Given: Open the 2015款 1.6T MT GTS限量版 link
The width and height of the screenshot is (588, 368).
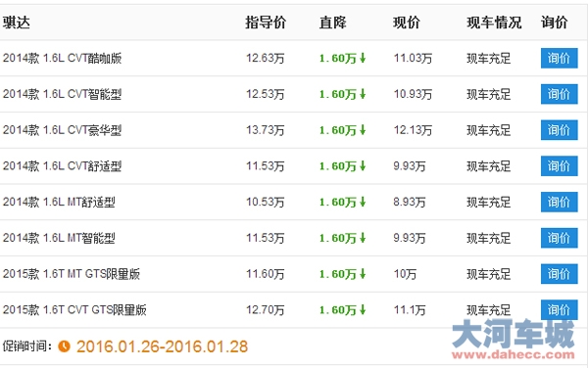Looking at the screenshot, I should [x=72, y=274].
